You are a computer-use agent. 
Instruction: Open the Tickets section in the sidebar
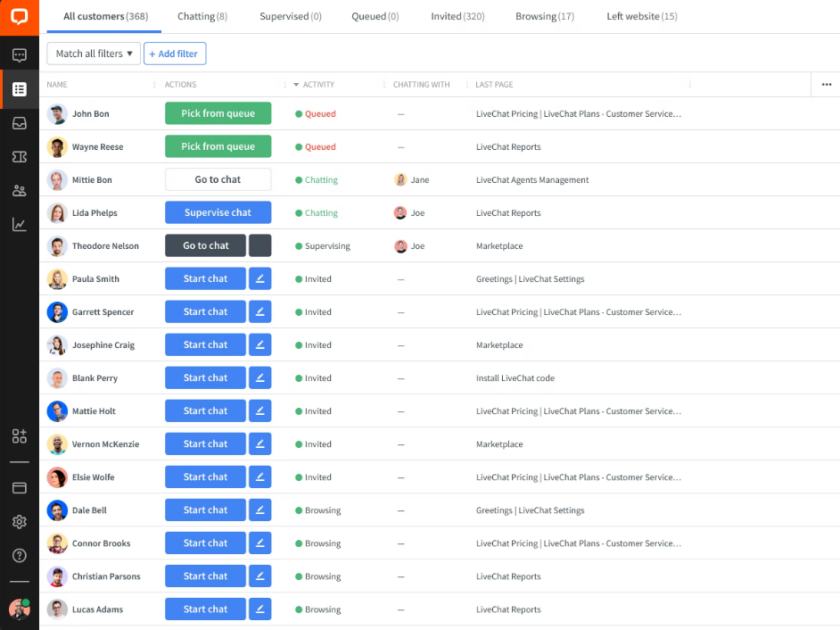point(20,156)
